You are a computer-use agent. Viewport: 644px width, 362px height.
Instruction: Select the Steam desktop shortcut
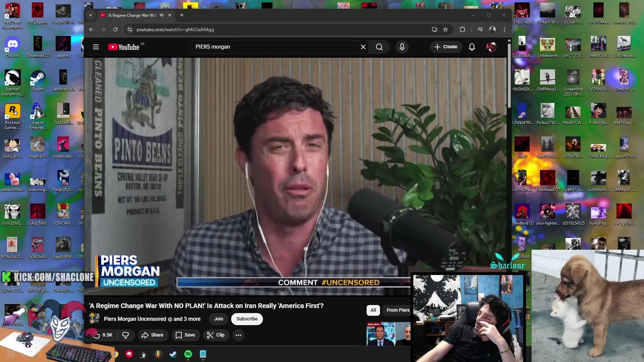click(38, 80)
